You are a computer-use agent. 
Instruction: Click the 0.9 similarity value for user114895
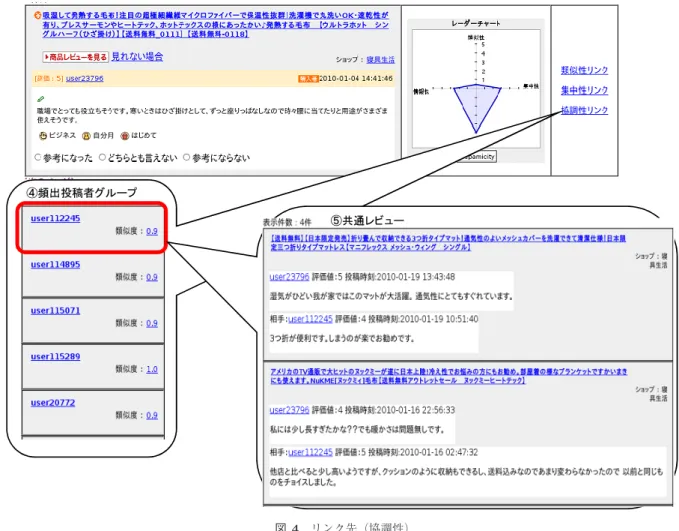(x=152, y=277)
